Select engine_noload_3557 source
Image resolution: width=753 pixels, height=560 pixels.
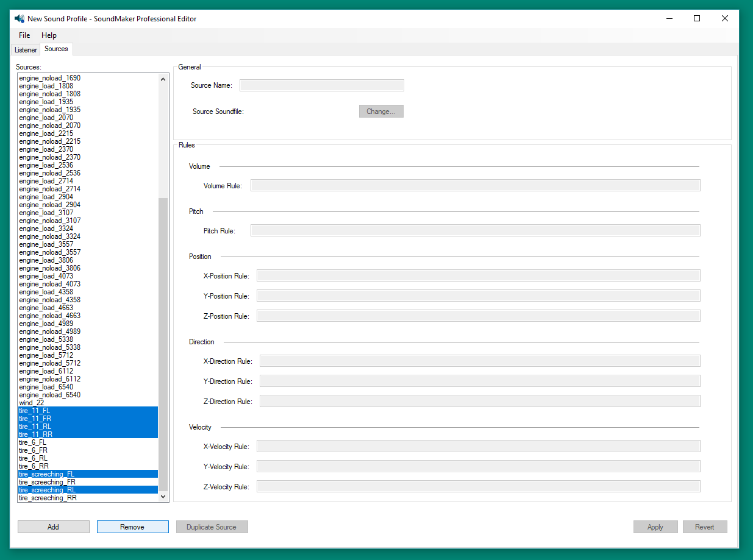pos(88,252)
